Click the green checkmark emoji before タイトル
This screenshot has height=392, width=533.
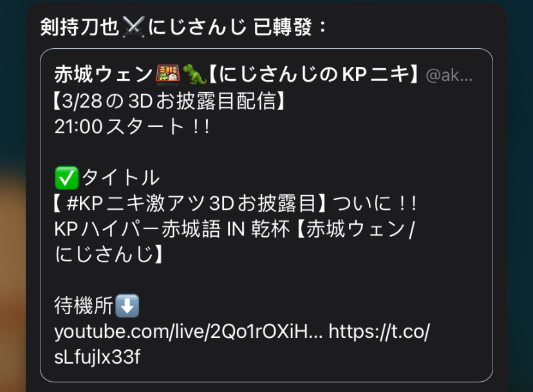(66, 178)
